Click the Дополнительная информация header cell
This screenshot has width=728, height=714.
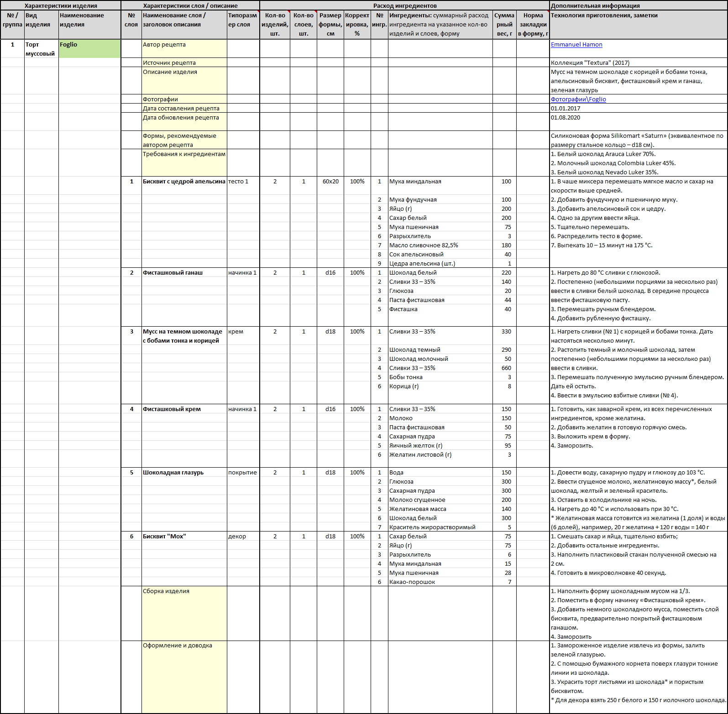pos(639,5)
